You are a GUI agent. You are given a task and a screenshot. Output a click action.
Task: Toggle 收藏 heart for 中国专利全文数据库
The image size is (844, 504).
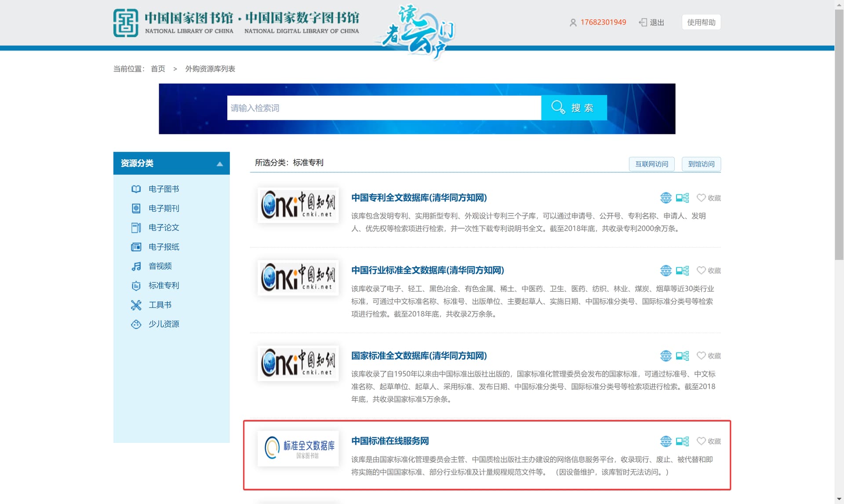(701, 198)
